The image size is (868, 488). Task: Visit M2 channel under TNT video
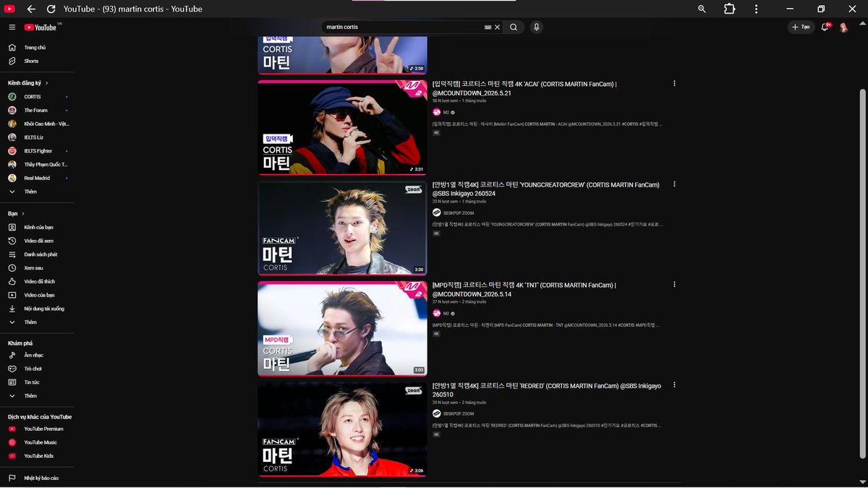pos(446,314)
